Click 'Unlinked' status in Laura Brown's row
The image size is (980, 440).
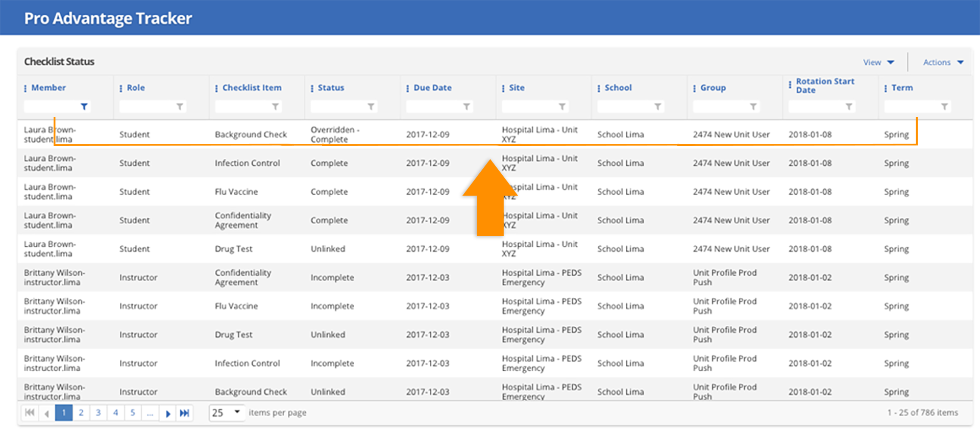coord(328,249)
